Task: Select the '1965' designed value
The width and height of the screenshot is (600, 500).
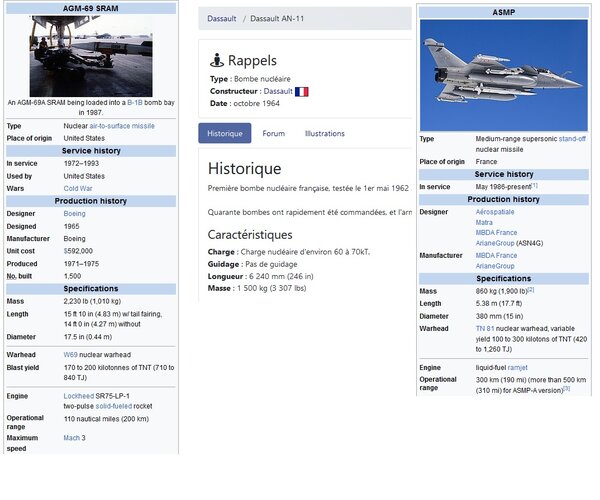Action: pos(72,226)
